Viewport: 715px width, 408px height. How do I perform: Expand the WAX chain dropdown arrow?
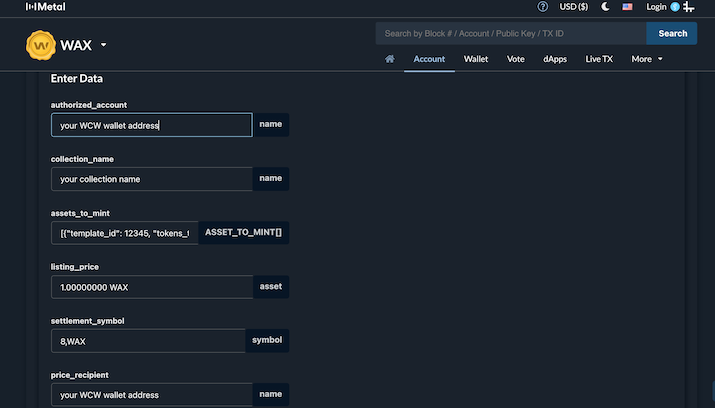click(x=104, y=45)
